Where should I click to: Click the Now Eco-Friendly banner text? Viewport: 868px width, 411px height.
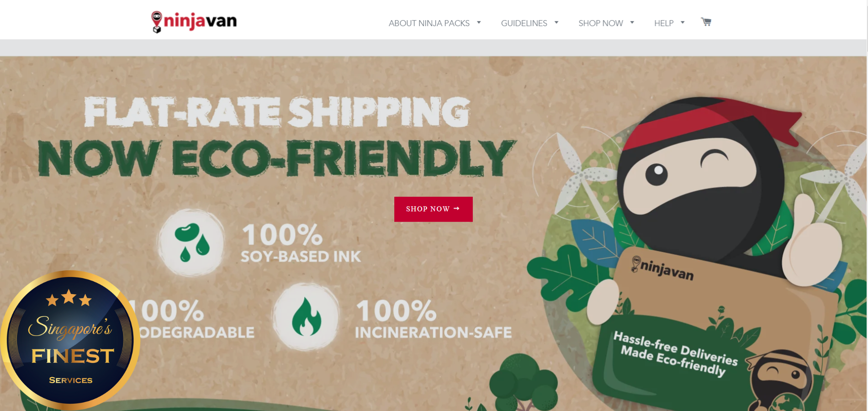(277, 158)
